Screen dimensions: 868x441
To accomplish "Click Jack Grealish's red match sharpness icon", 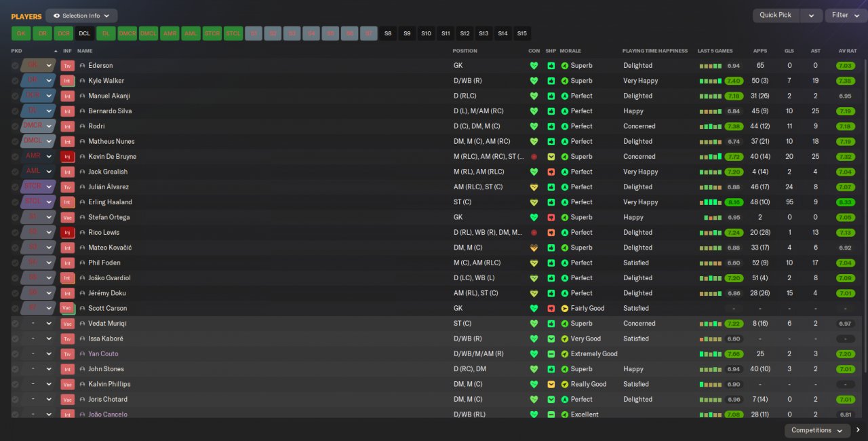I will [x=551, y=172].
